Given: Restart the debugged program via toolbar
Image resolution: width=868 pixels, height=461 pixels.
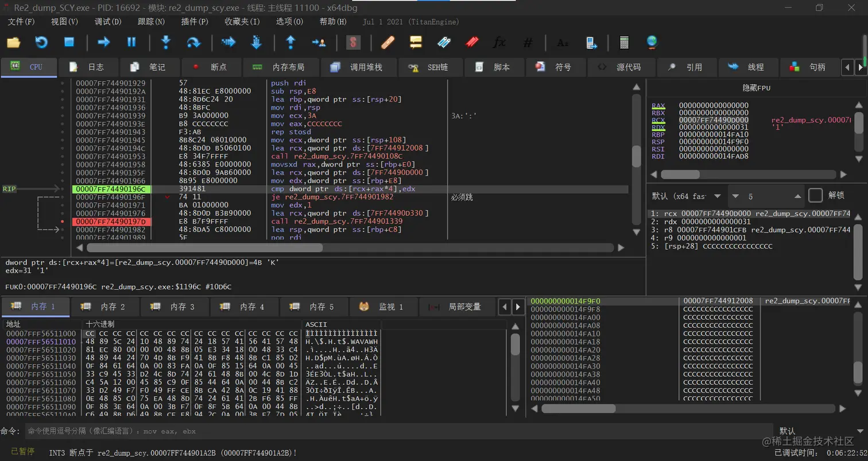Looking at the screenshot, I should point(41,42).
